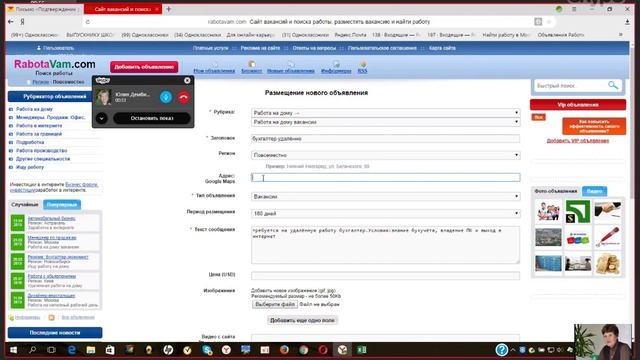Screen dimensions: 640x360
Task: Switch to the blue Видео tab
Action: [x=594, y=191]
